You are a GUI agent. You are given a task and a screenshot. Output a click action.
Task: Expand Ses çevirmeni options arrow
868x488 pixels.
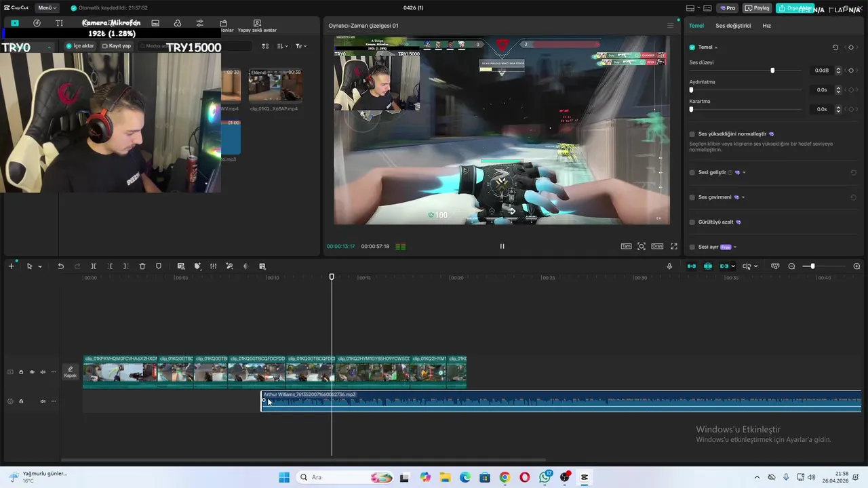pos(743,197)
